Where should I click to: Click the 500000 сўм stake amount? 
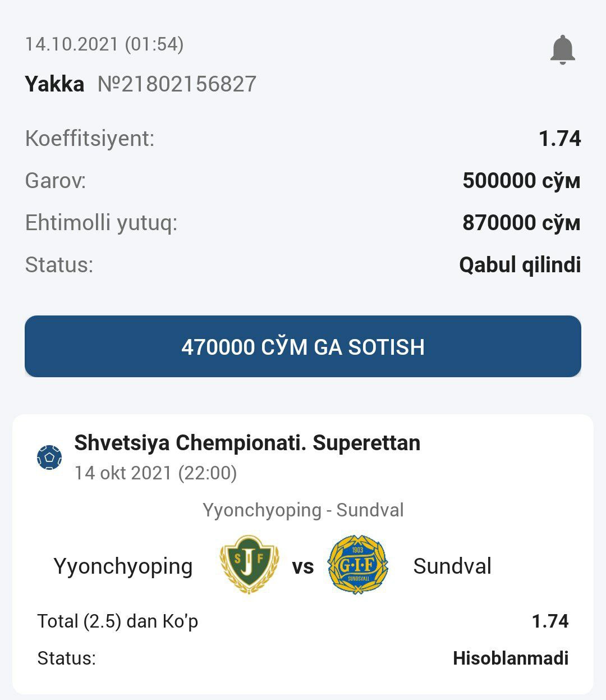521,181
